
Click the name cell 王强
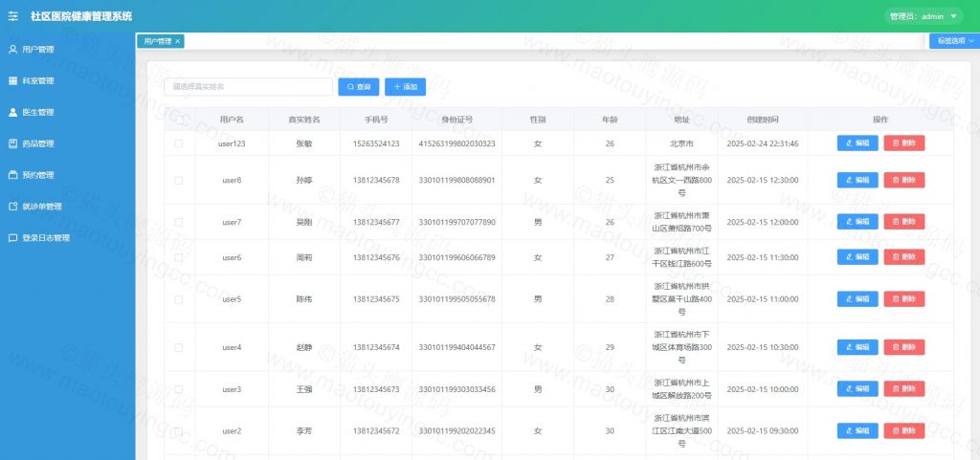(x=303, y=389)
